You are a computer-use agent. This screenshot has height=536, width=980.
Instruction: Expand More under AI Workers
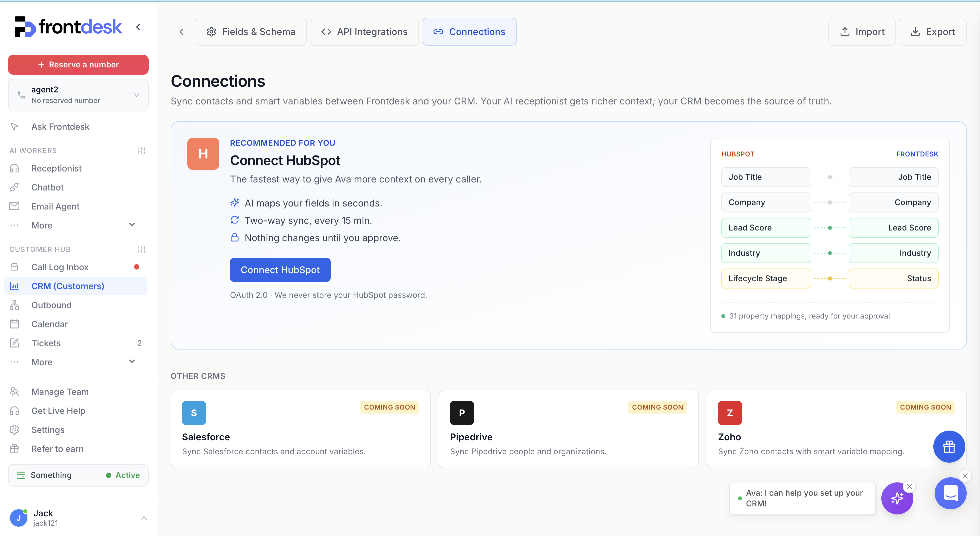coord(72,225)
